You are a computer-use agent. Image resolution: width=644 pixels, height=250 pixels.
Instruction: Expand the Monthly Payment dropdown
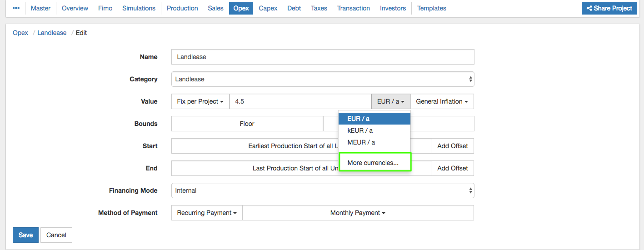point(358,213)
